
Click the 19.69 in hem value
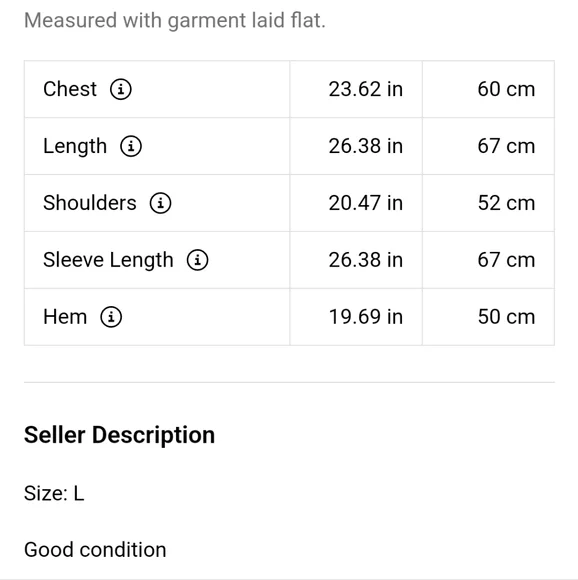(366, 317)
